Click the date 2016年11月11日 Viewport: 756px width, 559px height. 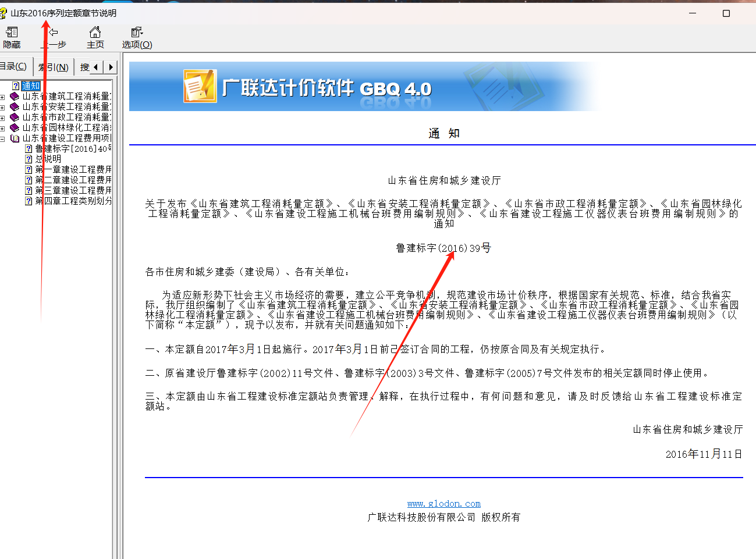(x=704, y=454)
